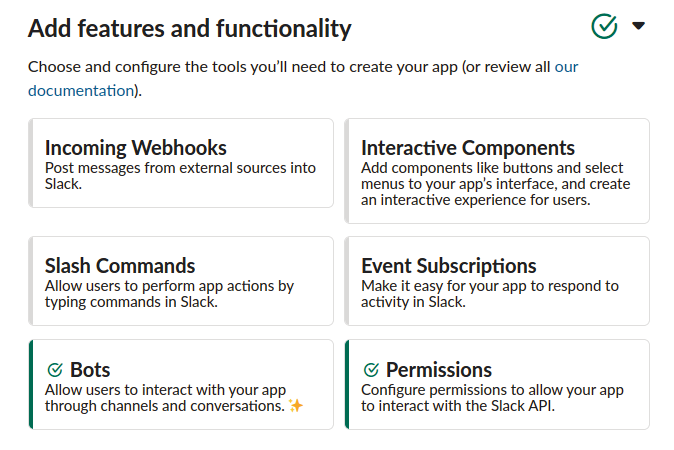Select the Event Subscriptions card
674x450 pixels.
coord(497,281)
